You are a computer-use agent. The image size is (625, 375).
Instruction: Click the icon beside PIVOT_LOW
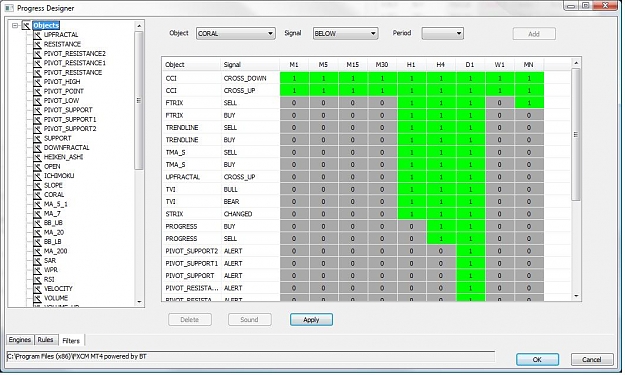click(37, 101)
